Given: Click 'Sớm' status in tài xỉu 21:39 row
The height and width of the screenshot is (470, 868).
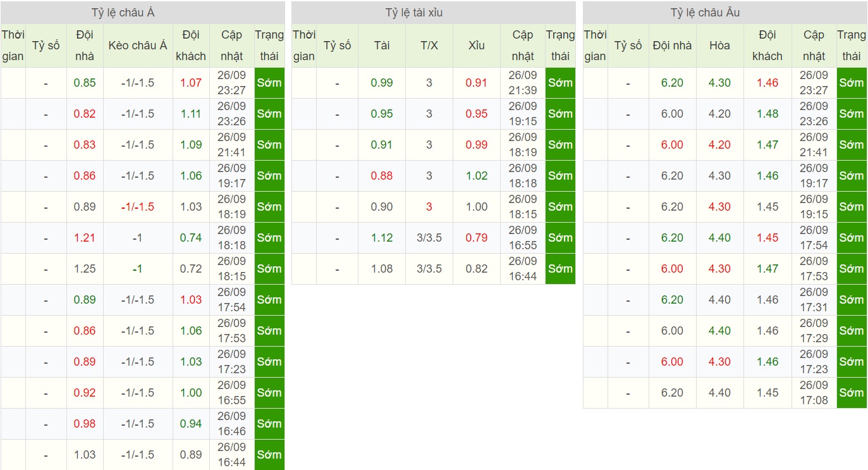Looking at the screenshot, I should [560, 83].
